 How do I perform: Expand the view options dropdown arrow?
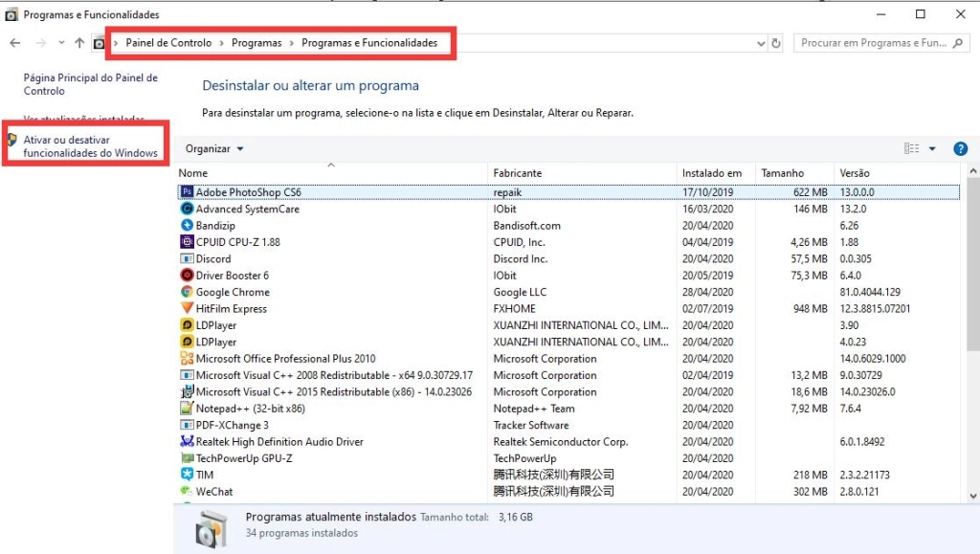coord(933,149)
